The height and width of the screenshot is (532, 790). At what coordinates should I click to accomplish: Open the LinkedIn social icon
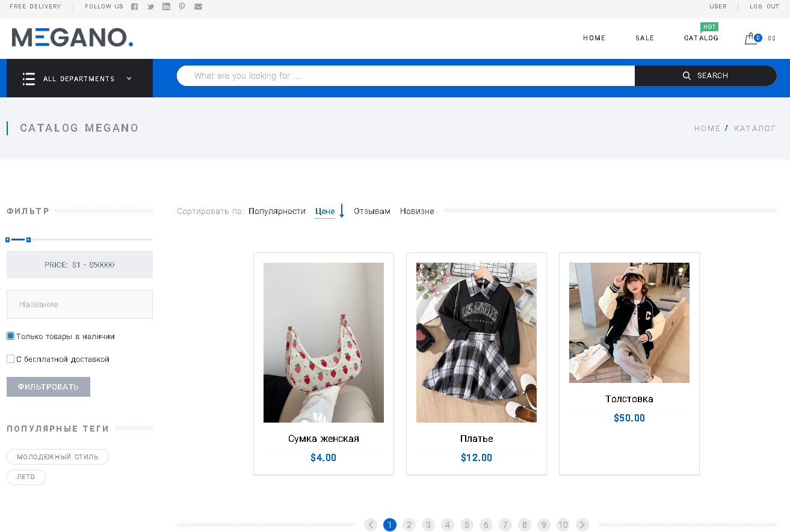(166, 7)
